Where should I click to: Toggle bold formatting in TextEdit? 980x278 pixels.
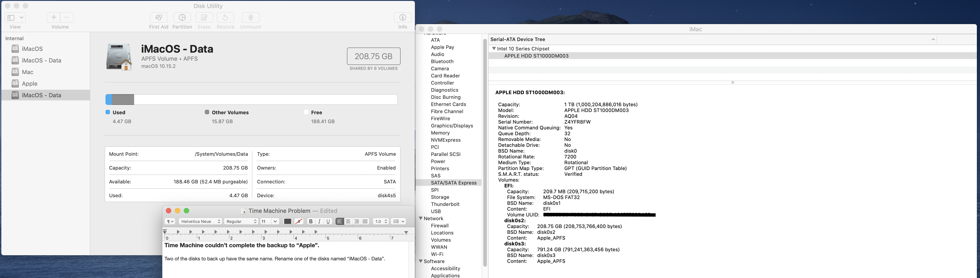click(x=311, y=221)
